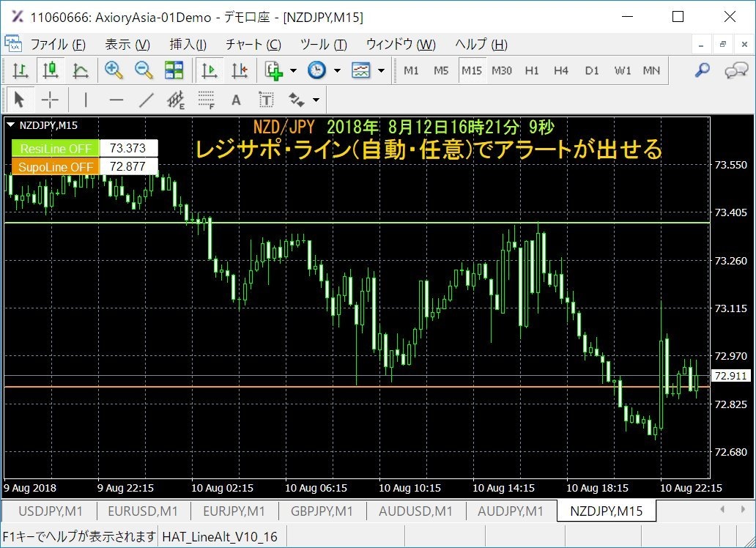This screenshot has width=756, height=548.
Task: Switch to the GBPJPY,M1 chart tab
Action: (x=321, y=511)
